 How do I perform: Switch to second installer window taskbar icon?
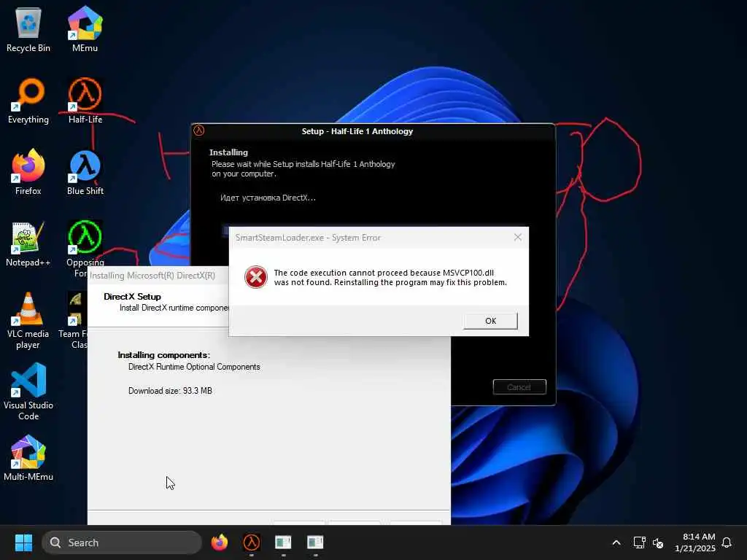[x=315, y=542]
